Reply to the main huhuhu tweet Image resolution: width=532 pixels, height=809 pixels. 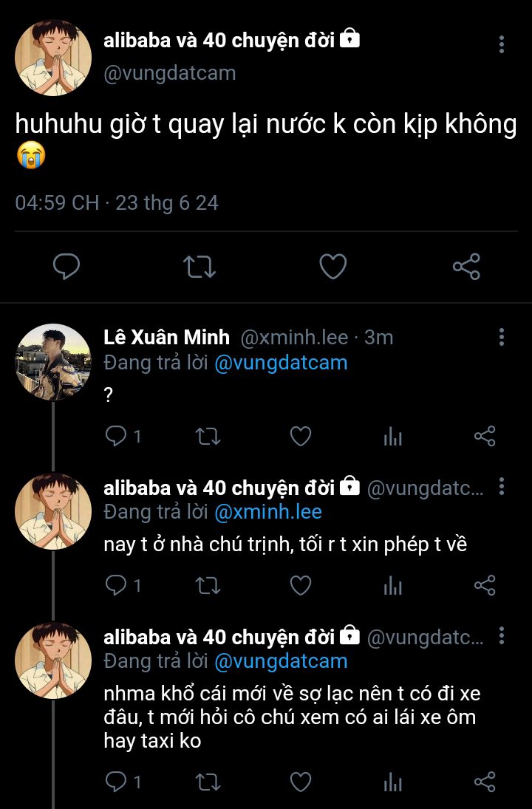[66, 266]
